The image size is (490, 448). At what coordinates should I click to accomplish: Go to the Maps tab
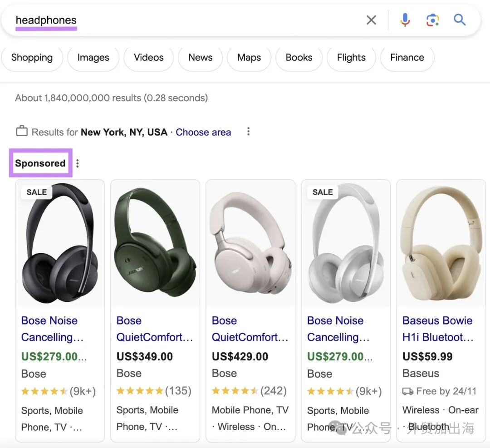click(x=249, y=58)
